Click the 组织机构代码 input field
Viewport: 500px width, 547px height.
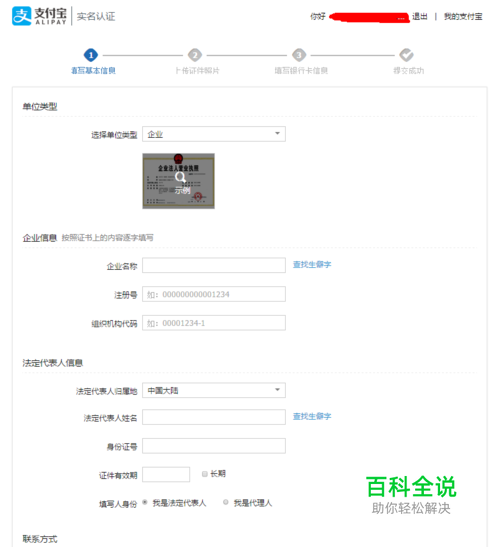click(x=214, y=323)
